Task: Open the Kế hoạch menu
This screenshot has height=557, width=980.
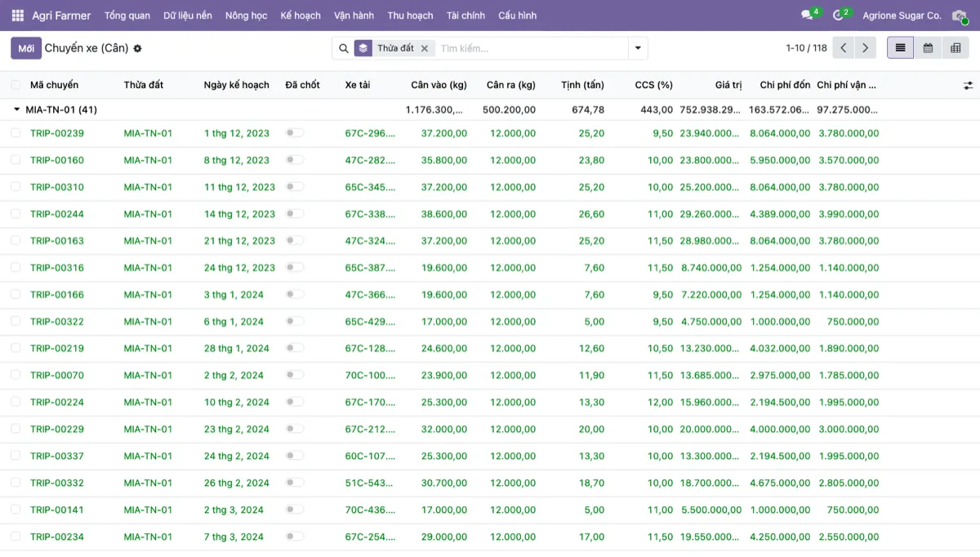Action: tap(301, 16)
